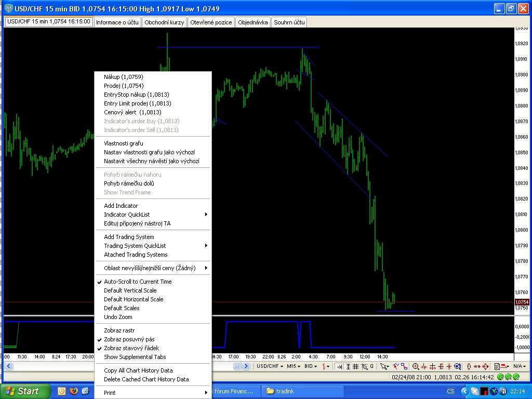The width and height of the screenshot is (532, 399).
Task: Toggle Zobraz stavový řádek option
Action: (131, 348)
